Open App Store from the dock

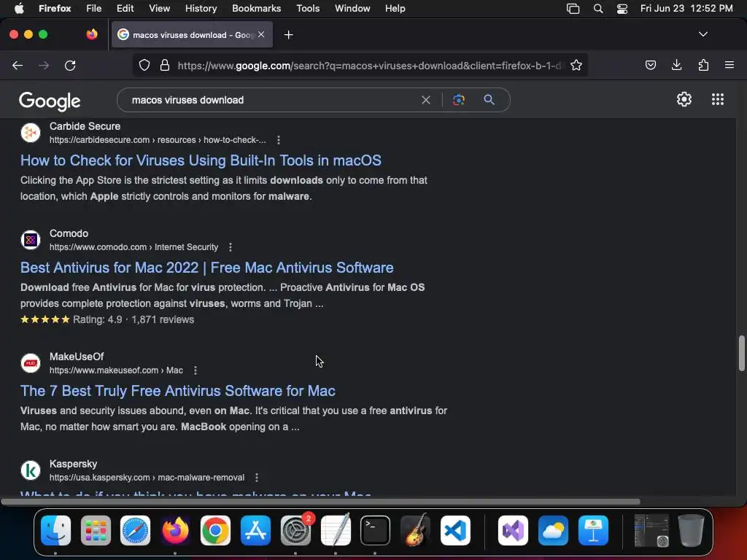(x=255, y=530)
